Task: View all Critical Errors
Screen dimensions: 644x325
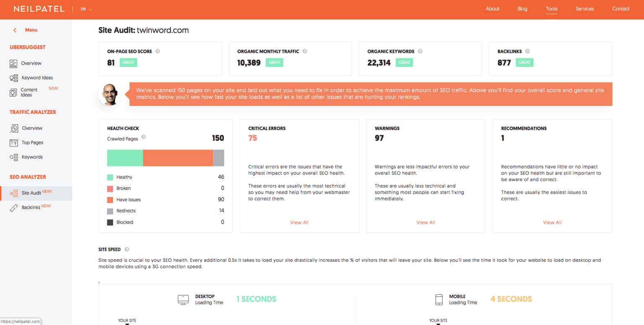Action: [x=299, y=223]
